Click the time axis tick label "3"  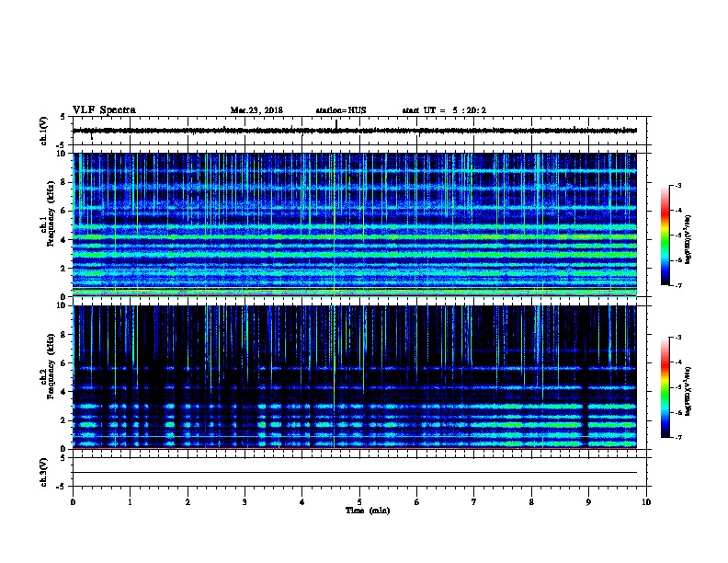pyautogui.click(x=245, y=501)
